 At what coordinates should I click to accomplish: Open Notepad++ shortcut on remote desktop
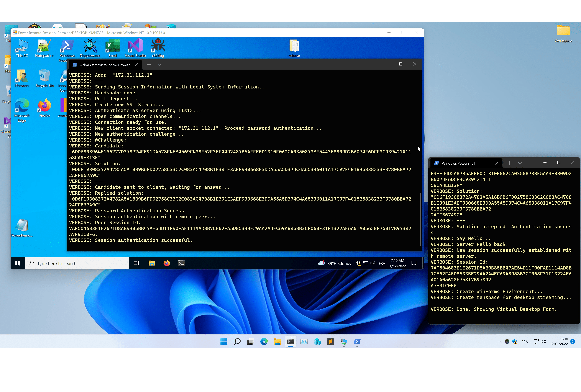44,48
